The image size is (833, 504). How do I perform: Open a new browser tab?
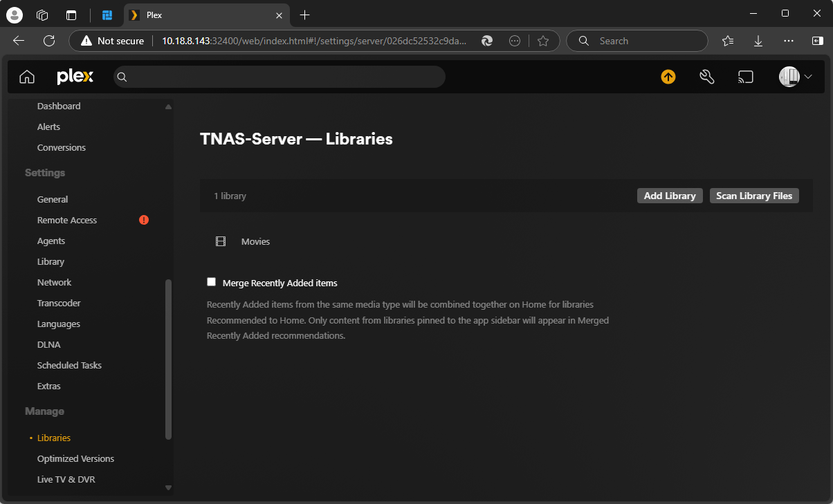(x=305, y=15)
